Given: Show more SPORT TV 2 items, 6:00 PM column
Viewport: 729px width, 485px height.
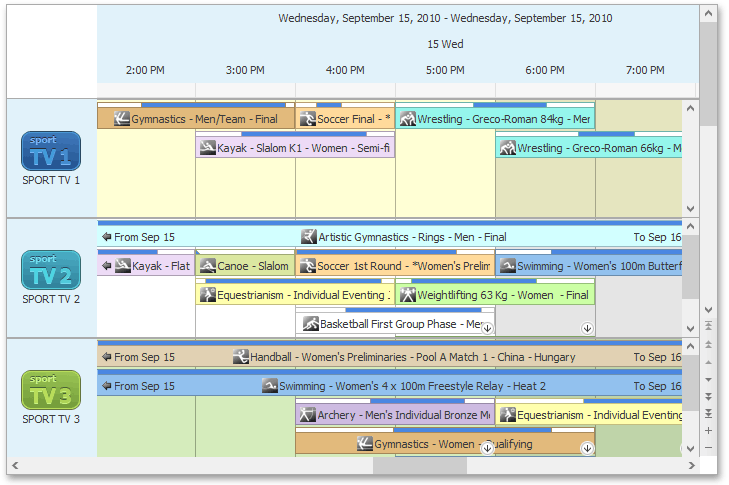Looking at the screenshot, I should point(587,328).
